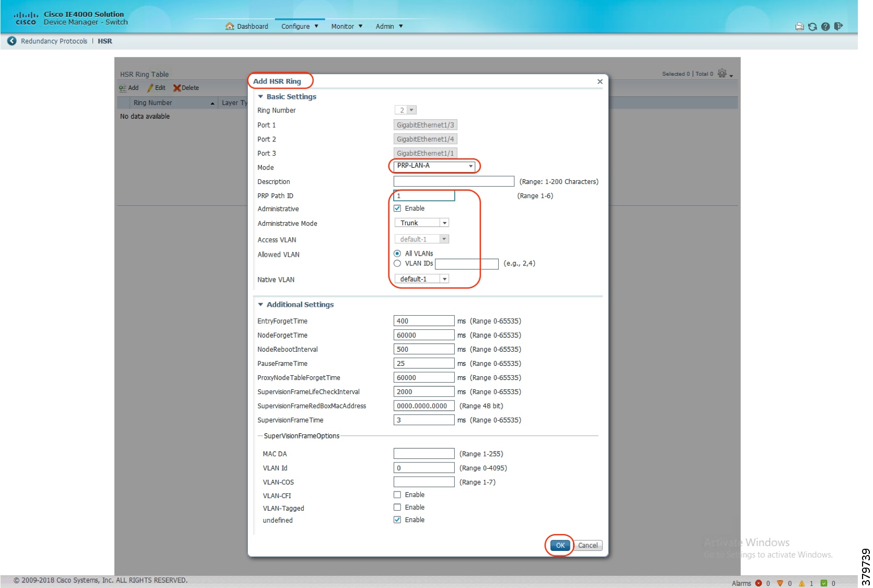Image resolution: width=873 pixels, height=588 pixels.
Task: Click the logout icon in header
Action: tap(838, 26)
